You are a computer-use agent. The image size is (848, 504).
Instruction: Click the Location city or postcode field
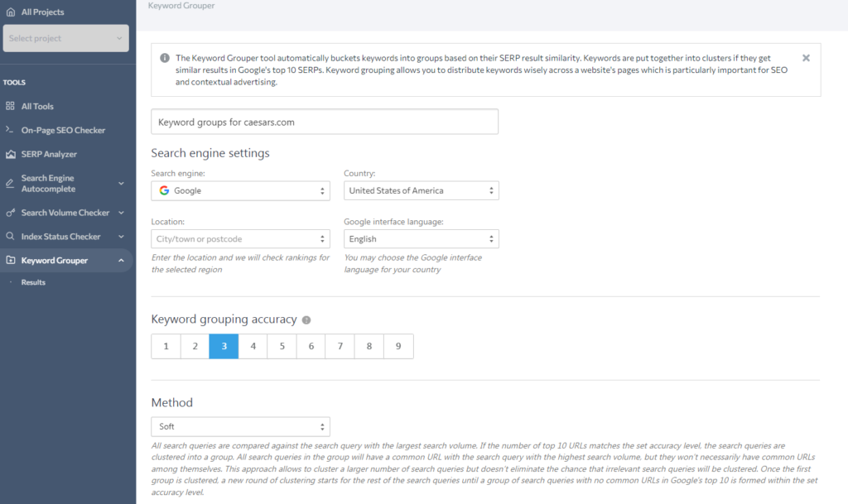[x=240, y=239]
